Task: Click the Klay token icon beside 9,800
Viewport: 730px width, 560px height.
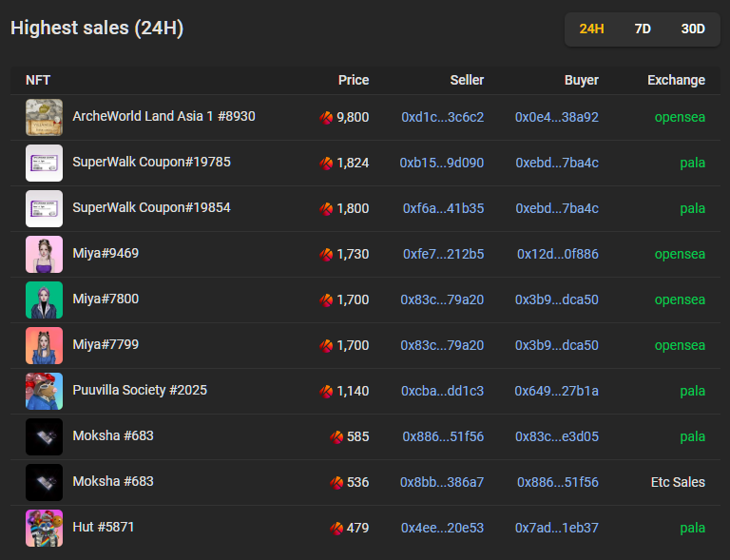Action: (326, 117)
